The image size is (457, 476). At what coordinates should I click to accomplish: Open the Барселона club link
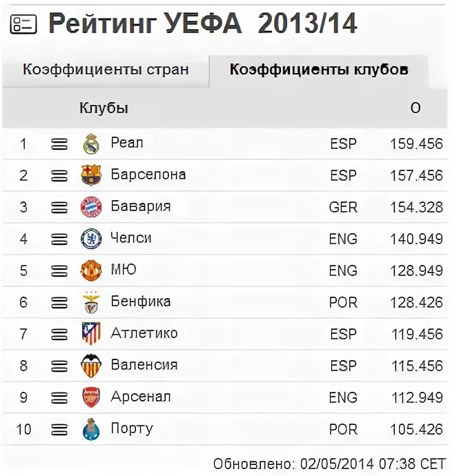pos(148,175)
